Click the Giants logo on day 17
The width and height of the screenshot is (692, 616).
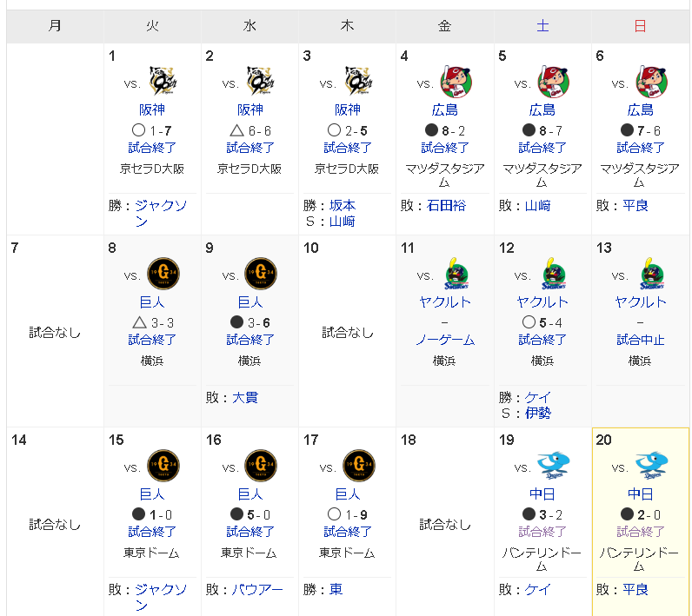[359, 466]
